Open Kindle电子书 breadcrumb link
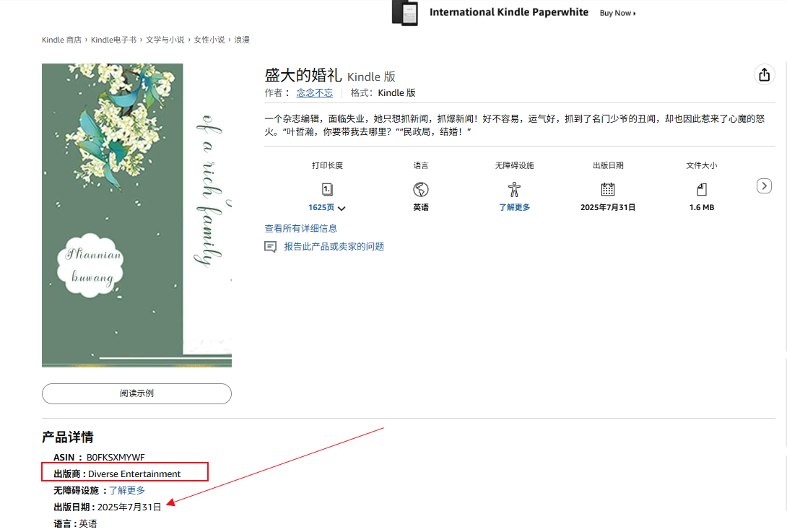This screenshot has height=532, width=787. tap(113, 40)
